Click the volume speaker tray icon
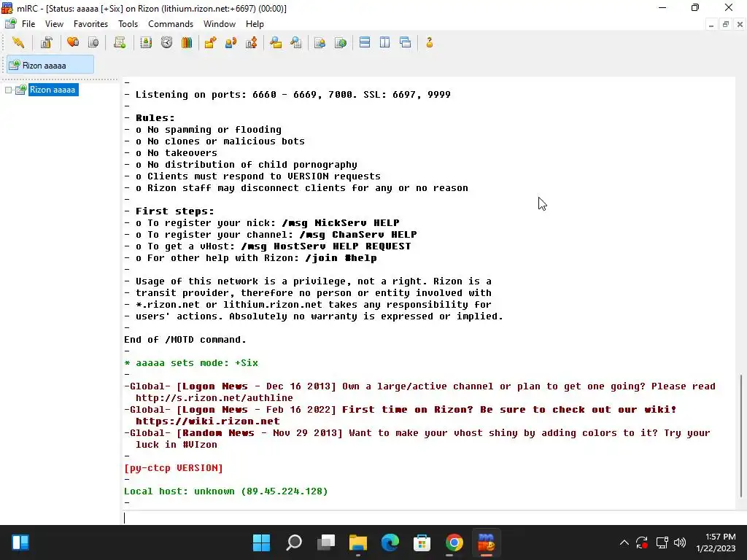The width and height of the screenshot is (747, 560). [x=680, y=542]
